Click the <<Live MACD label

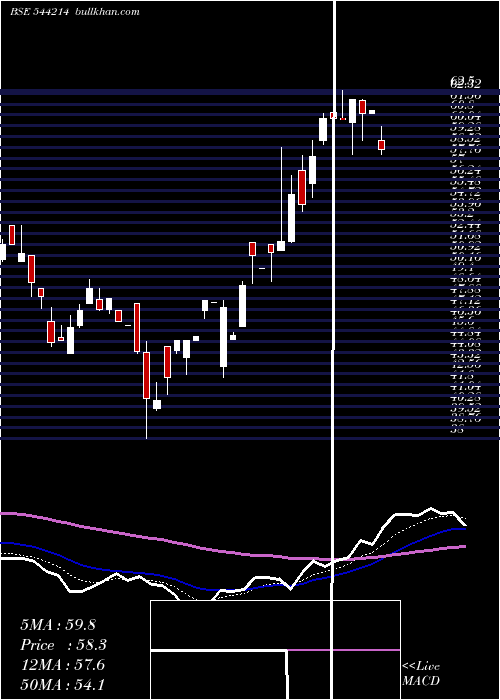point(421,674)
